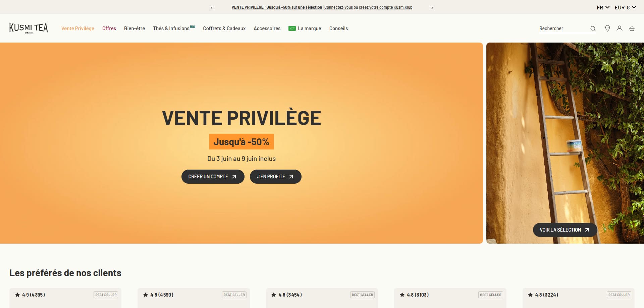644x308 pixels.
Task: Click the star icon of the 4.9 (4395) rating
Action: click(x=17, y=295)
